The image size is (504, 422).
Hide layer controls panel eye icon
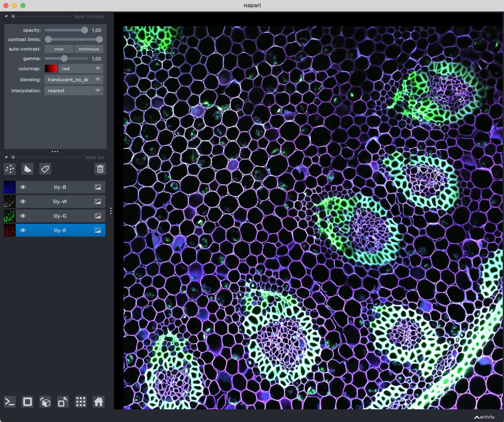[6, 16]
